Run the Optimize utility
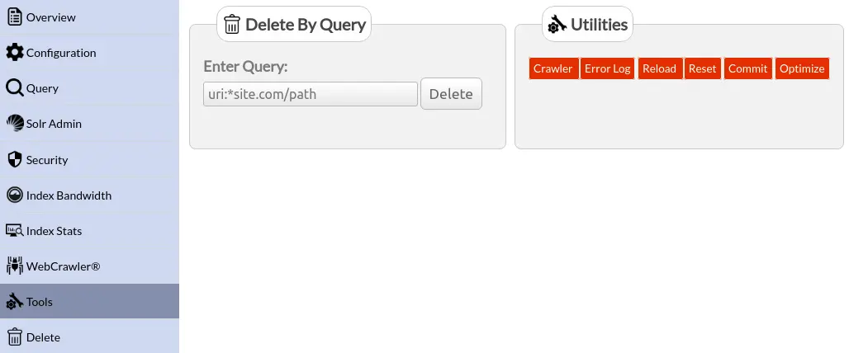The image size is (868, 353). click(801, 68)
